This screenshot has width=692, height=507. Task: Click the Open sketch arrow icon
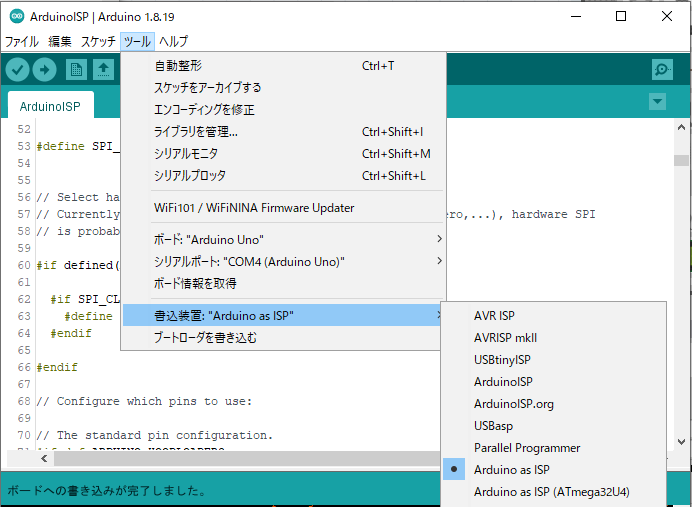click(x=103, y=69)
